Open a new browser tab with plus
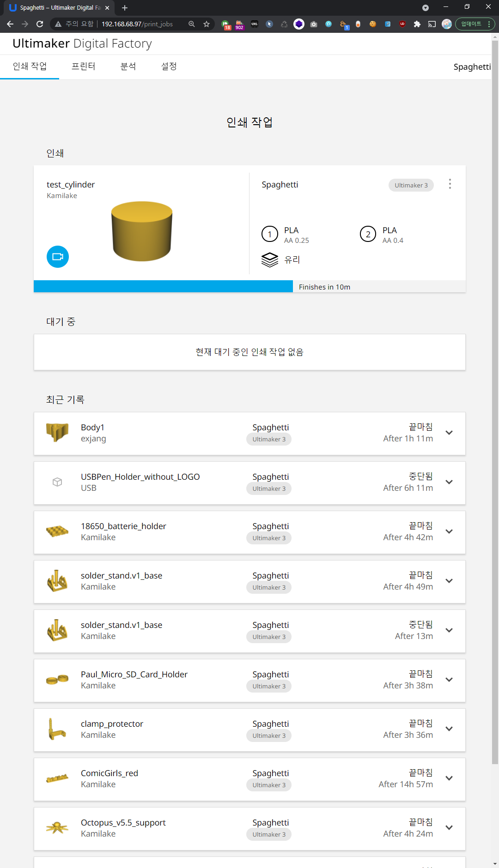The image size is (499, 868). click(x=125, y=8)
